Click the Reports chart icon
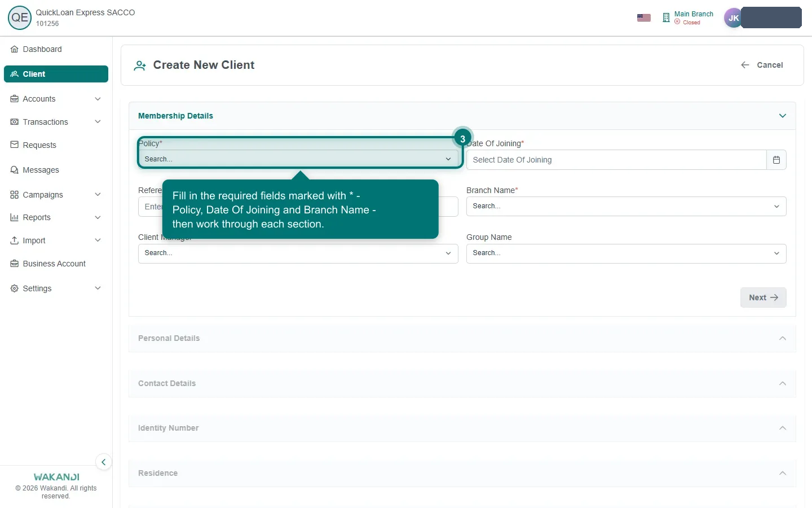 coord(15,217)
